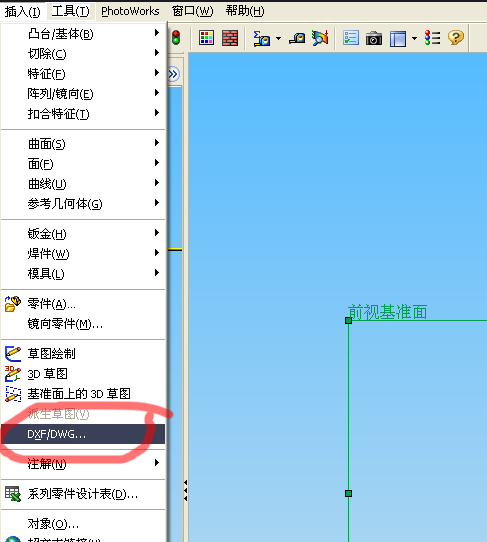Click the window layout panel icon
Image resolution: width=487 pixels, height=542 pixels.
398,38
